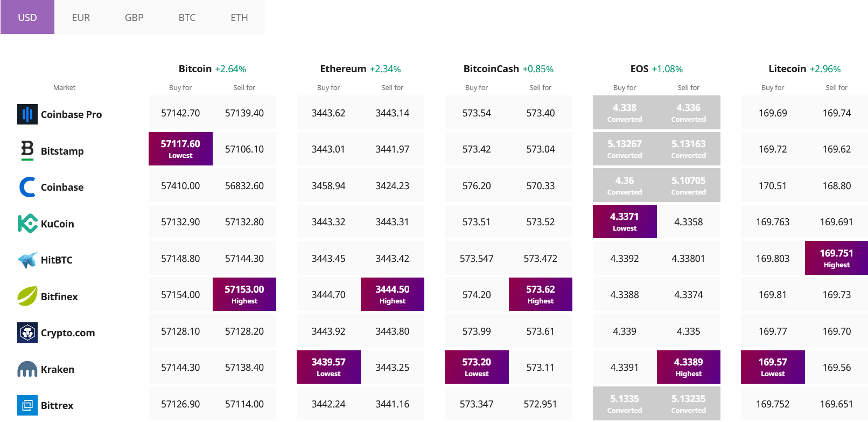Click HitBTC's highest Litecoin sell price 169.751
This screenshot has height=422, width=868.
click(x=836, y=258)
